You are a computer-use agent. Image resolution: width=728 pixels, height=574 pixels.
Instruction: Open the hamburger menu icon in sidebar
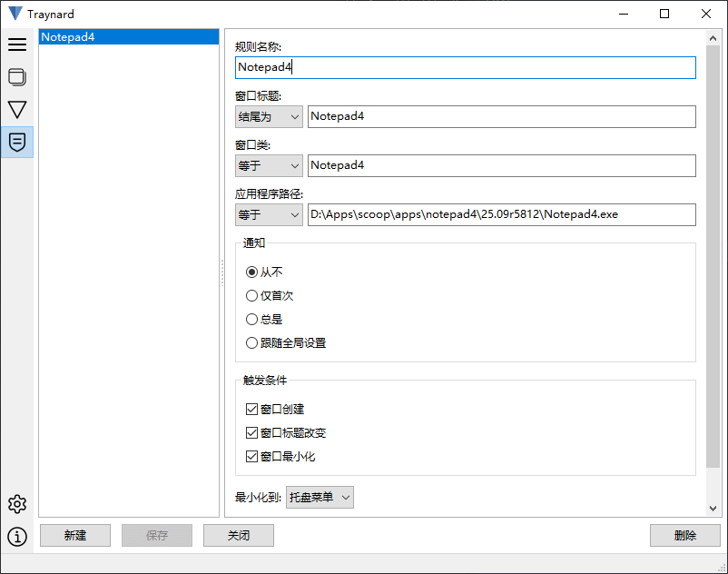pyautogui.click(x=17, y=45)
